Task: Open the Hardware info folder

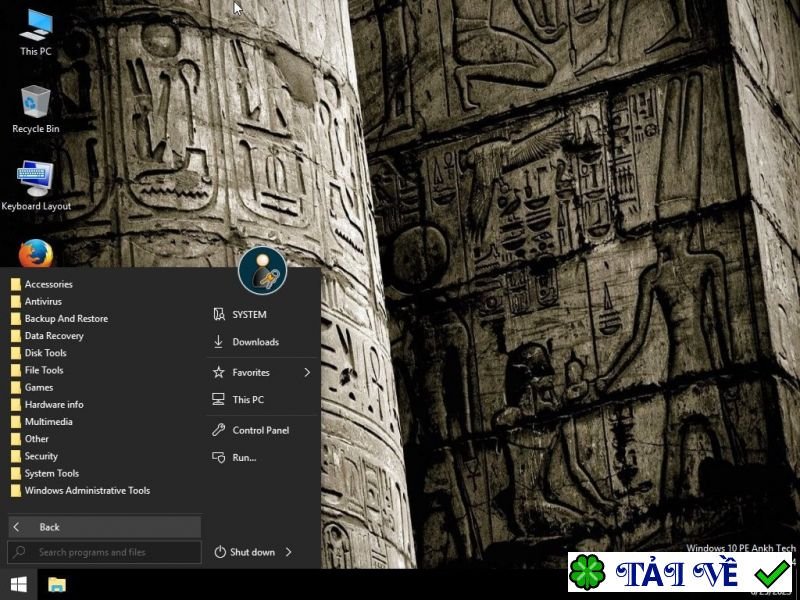Action: pyautogui.click(x=47, y=405)
